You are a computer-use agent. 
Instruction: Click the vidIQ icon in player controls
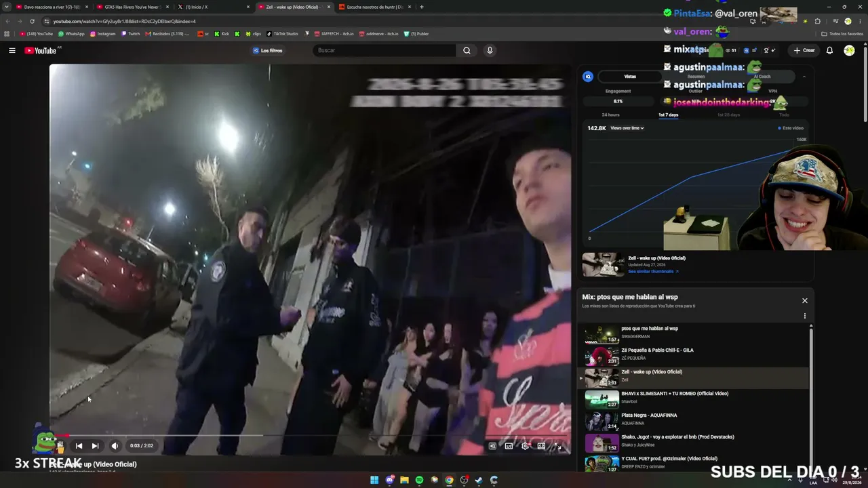(x=492, y=445)
